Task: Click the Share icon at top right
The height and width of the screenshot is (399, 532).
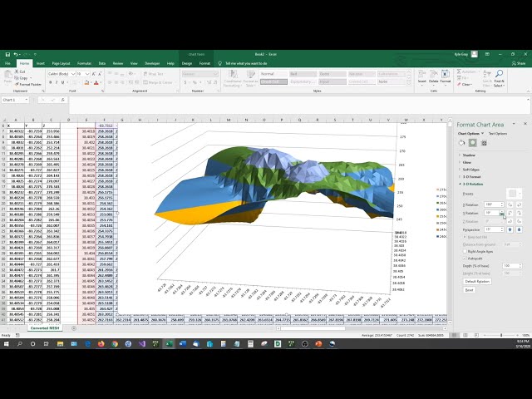Action: (x=519, y=63)
